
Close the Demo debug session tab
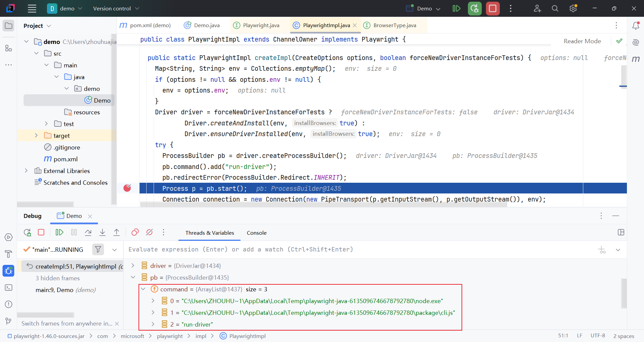90,216
